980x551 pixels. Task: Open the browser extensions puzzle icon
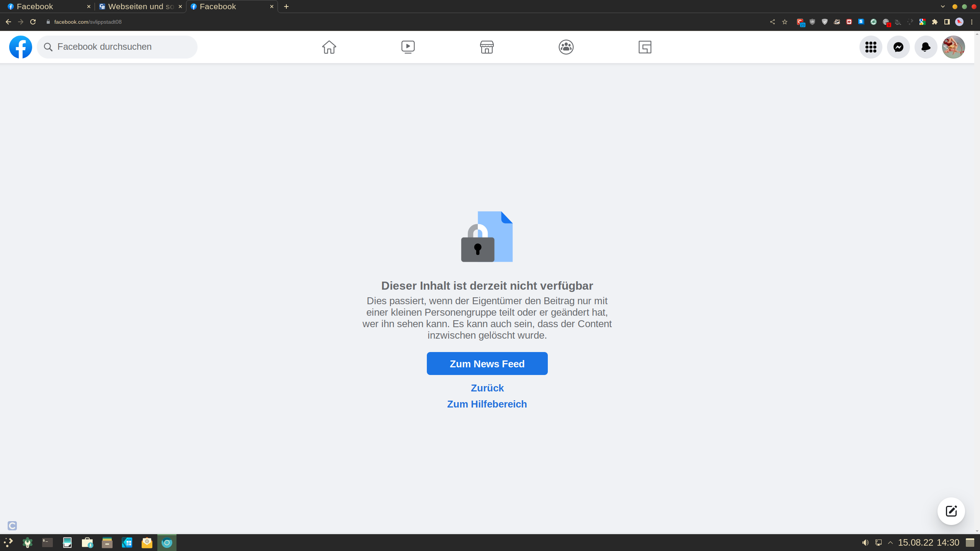click(934, 22)
